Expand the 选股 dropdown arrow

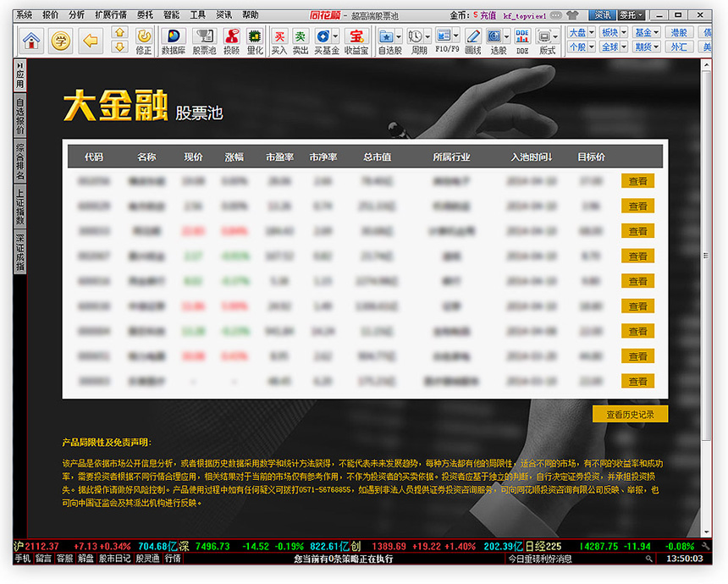tap(506, 36)
